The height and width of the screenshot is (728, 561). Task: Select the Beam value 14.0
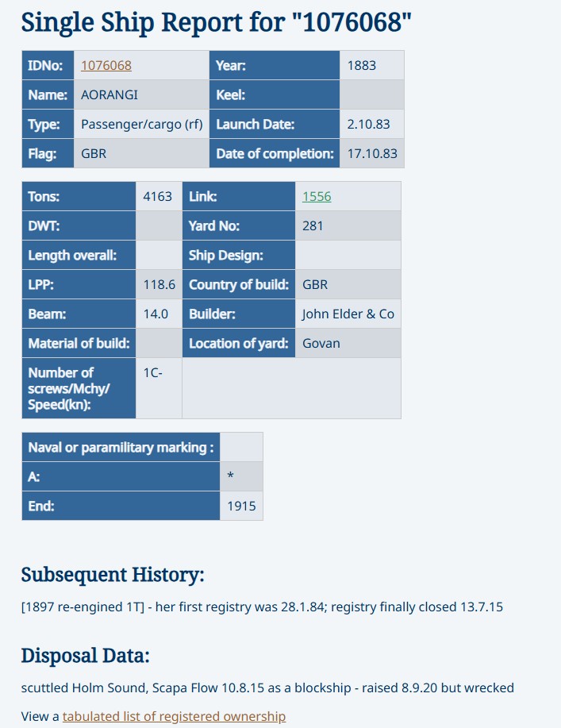tap(156, 314)
